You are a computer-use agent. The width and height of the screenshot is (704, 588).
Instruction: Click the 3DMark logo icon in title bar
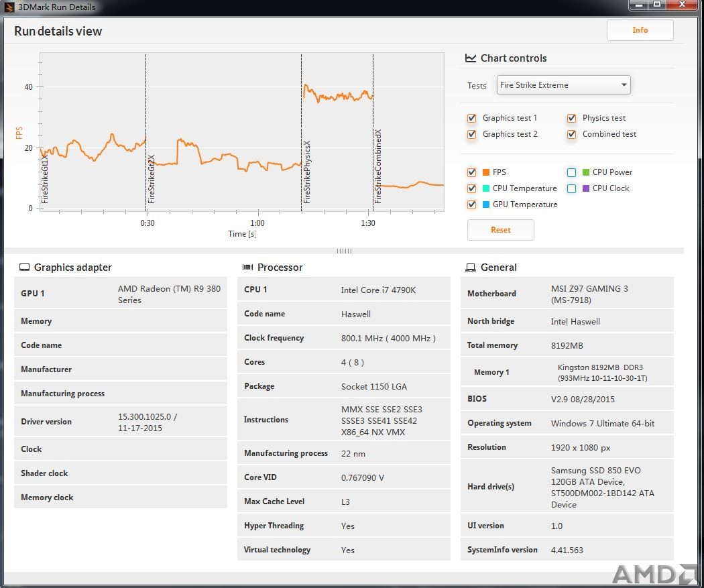point(9,7)
